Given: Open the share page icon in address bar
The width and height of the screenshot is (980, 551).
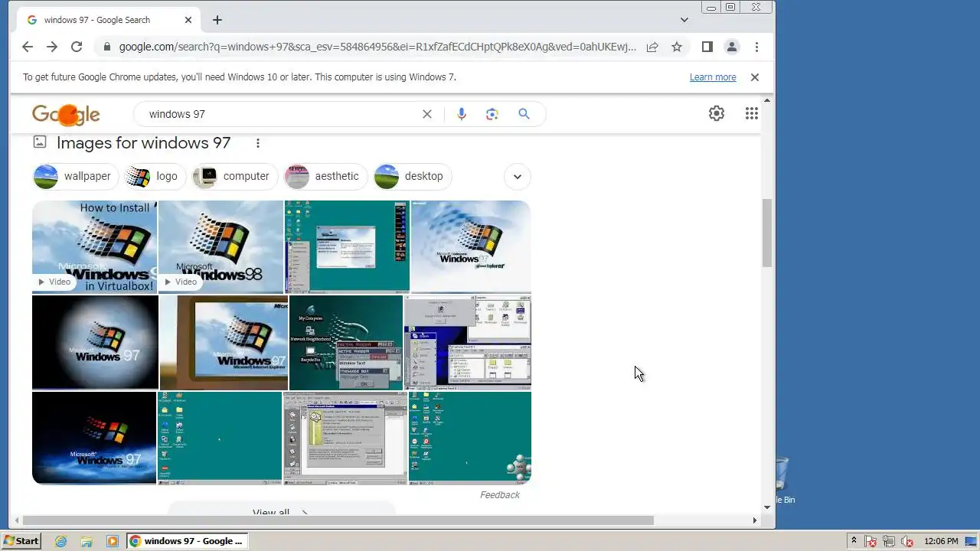Looking at the screenshot, I should click(x=652, y=47).
